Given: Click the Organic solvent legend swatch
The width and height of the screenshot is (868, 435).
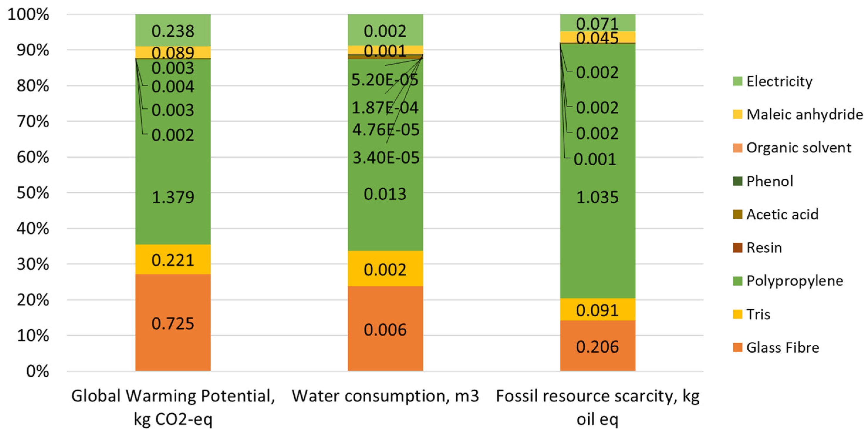Looking at the screenshot, I should [x=738, y=148].
